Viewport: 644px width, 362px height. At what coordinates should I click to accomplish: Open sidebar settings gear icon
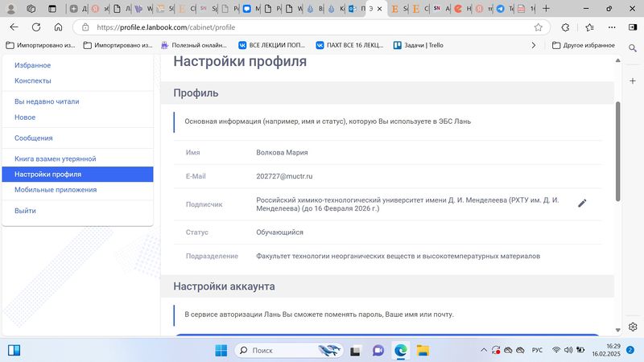[x=633, y=327]
